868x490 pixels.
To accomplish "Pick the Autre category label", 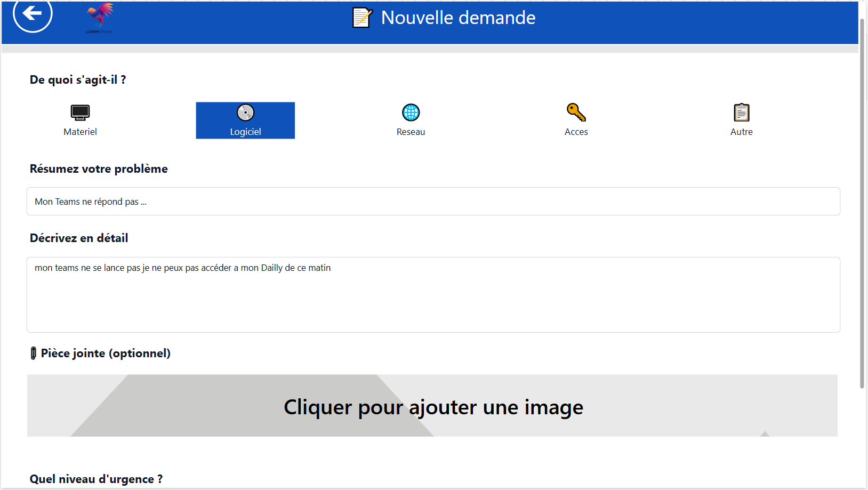I will [x=741, y=132].
